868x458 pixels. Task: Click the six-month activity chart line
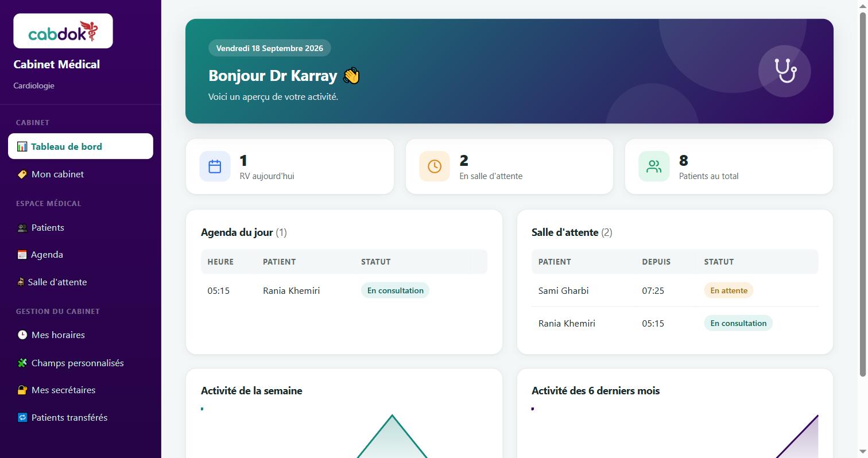tap(798, 436)
